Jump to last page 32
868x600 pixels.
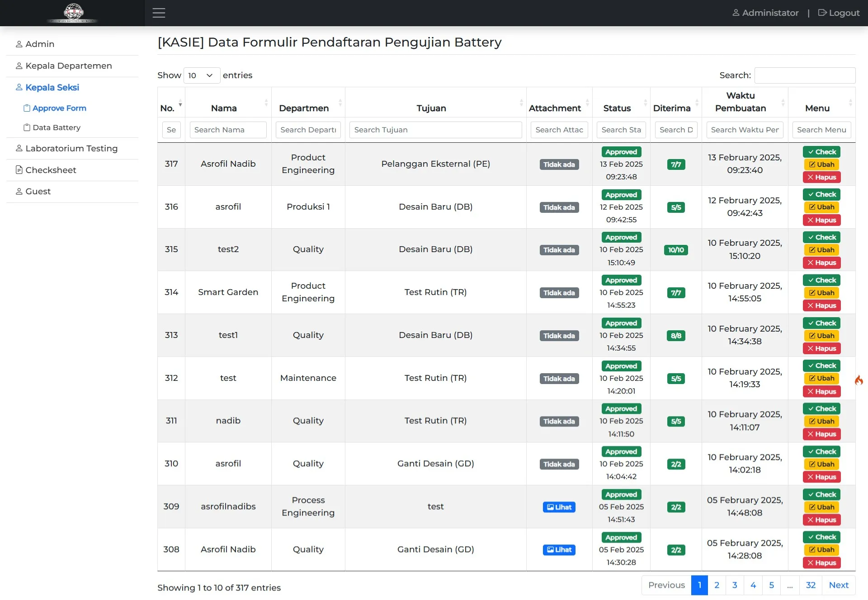coord(811,586)
